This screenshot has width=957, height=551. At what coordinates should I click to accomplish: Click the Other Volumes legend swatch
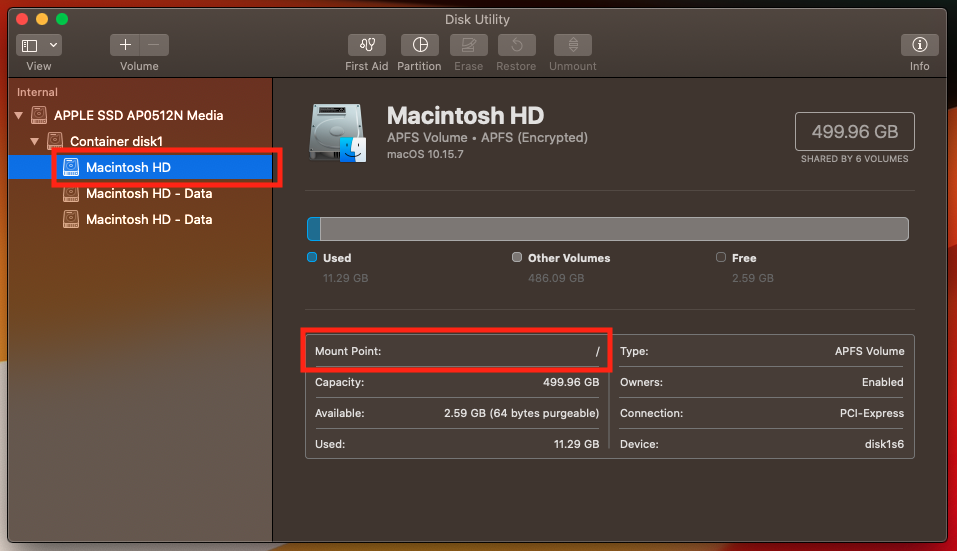[517, 257]
